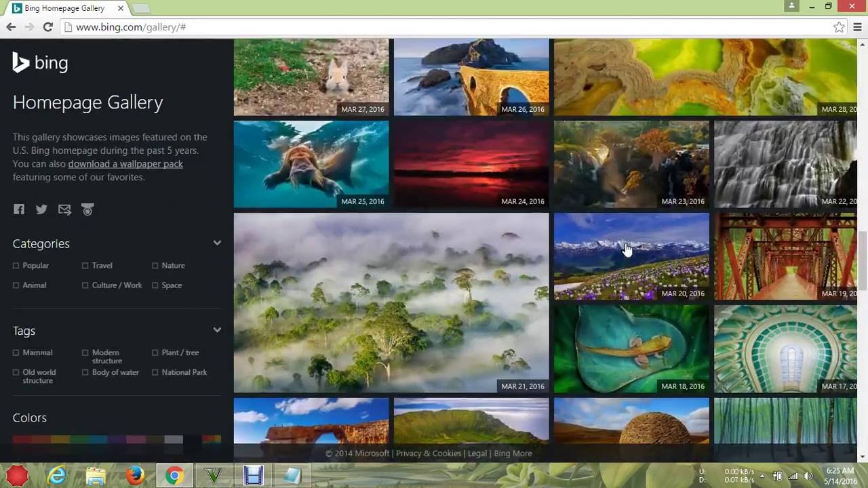Go back using browser back arrow
Viewport: 868px width, 488px height.
[x=11, y=27]
